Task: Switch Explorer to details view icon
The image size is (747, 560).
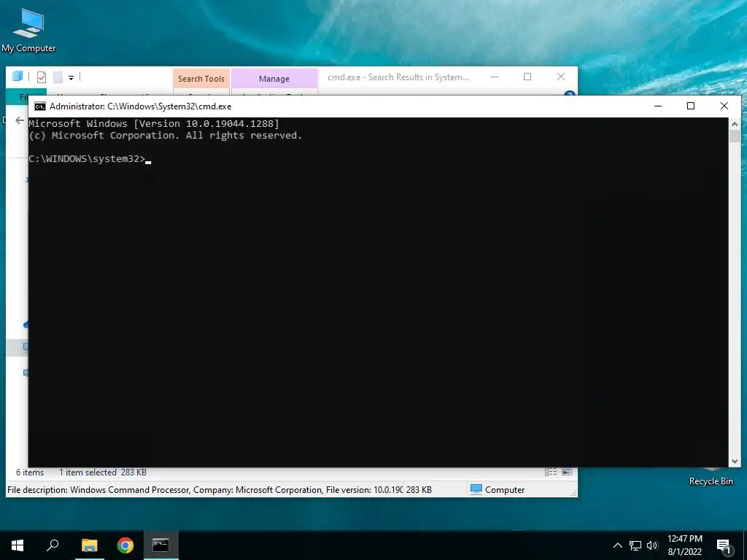Action: pos(551,472)
